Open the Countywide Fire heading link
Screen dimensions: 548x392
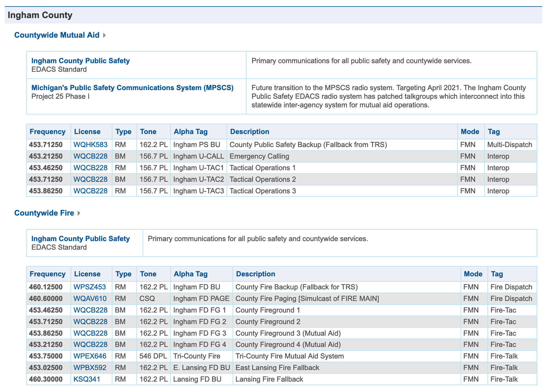[44, 213]
